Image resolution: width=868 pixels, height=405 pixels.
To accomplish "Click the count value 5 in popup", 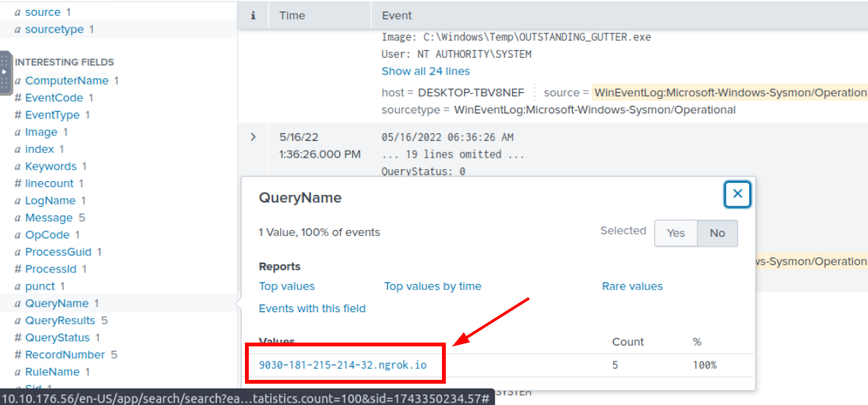I will point(615,365).
